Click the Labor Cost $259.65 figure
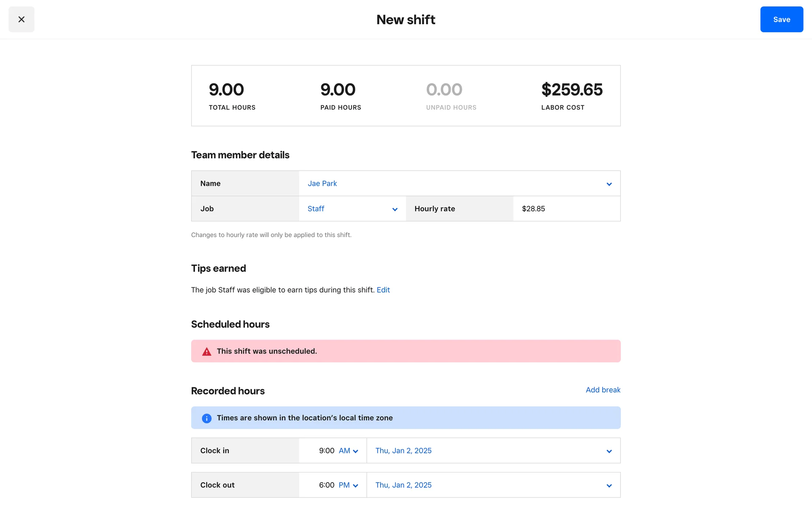 [572, 90]
